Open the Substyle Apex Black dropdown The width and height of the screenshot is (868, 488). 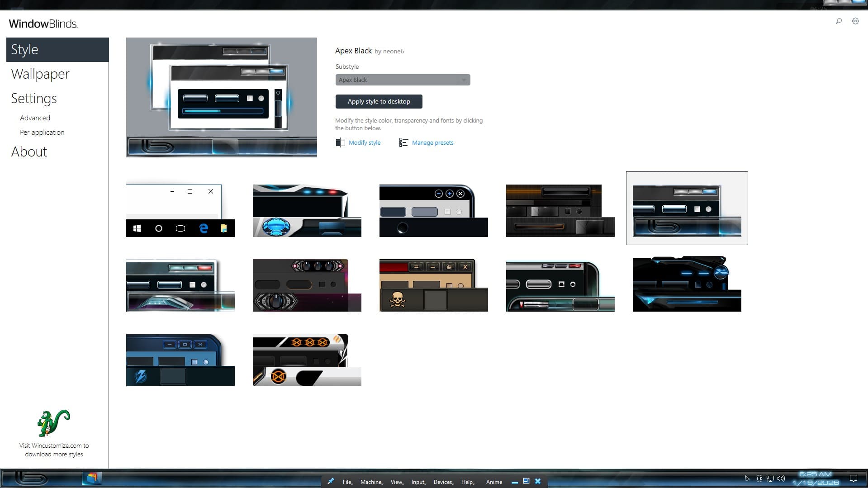click(403, 80)
